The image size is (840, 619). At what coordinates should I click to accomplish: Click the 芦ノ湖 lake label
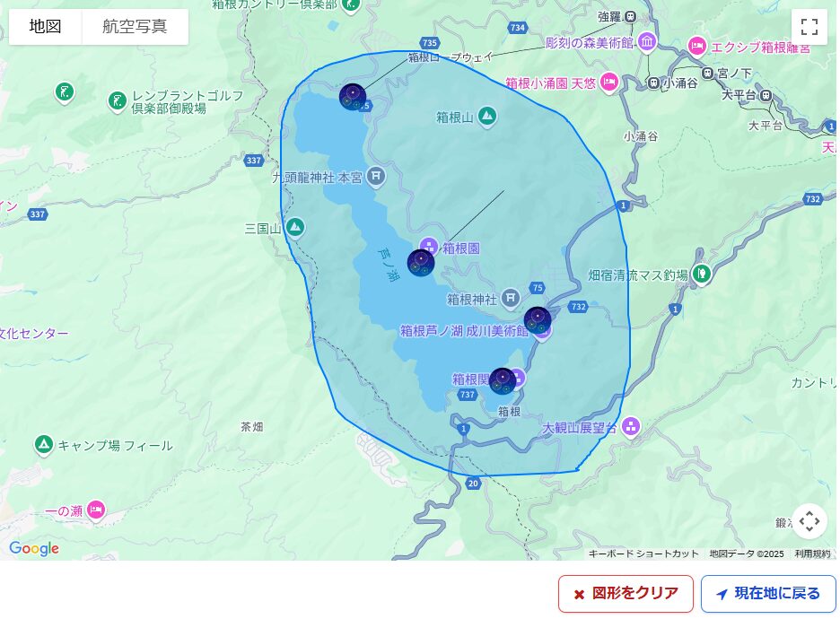(x=389, y=265)
